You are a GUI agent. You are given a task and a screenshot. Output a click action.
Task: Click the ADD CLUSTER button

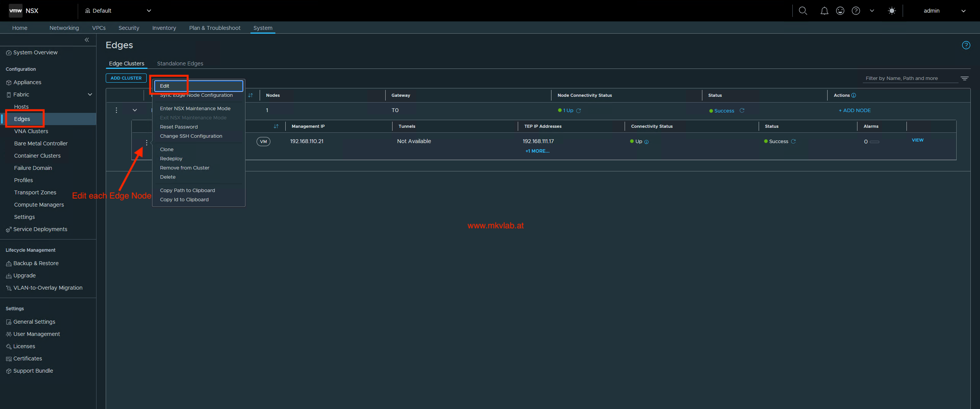click(x=126, y=78)
